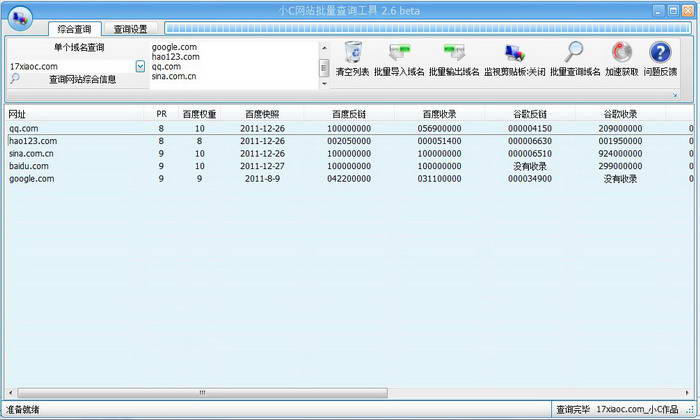This screenshot has width=700, height=420.
Task: Sort by the 谷歌反链 column header
Action: [x=529, y=114]
